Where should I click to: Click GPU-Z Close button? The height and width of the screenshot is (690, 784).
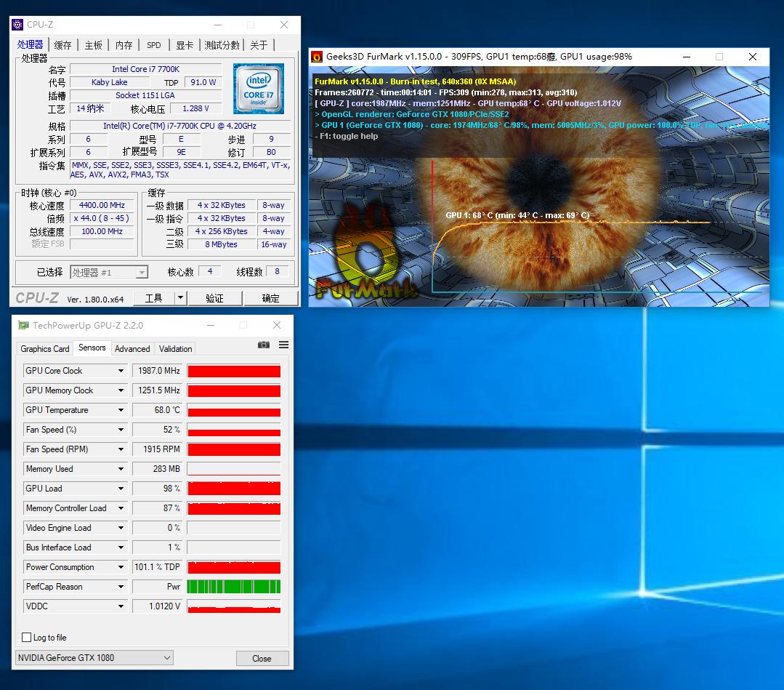(x=262, y=658)
